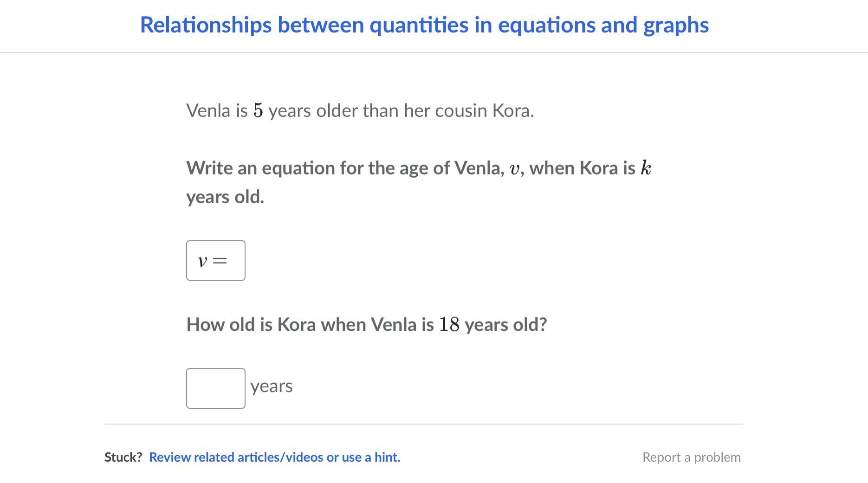This screenshot has width=868, height=483.
Task: Open "Review related articles/videos or use a hint"
Action: [x=274, y=457]
